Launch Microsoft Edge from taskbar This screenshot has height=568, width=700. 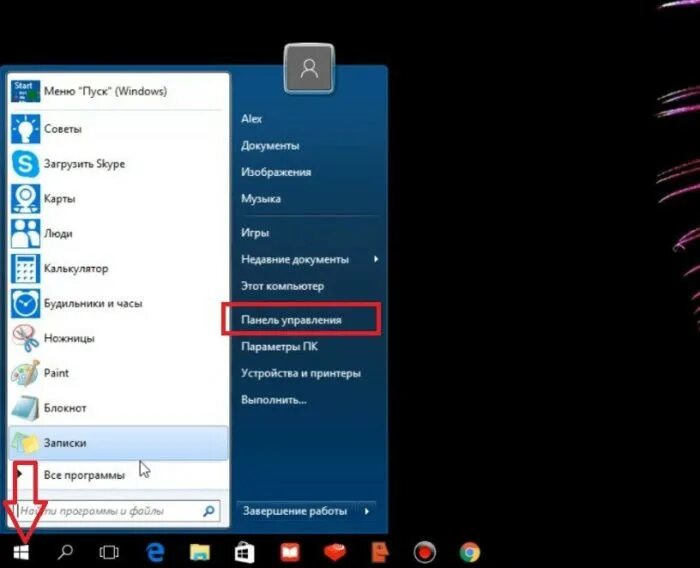155,552
